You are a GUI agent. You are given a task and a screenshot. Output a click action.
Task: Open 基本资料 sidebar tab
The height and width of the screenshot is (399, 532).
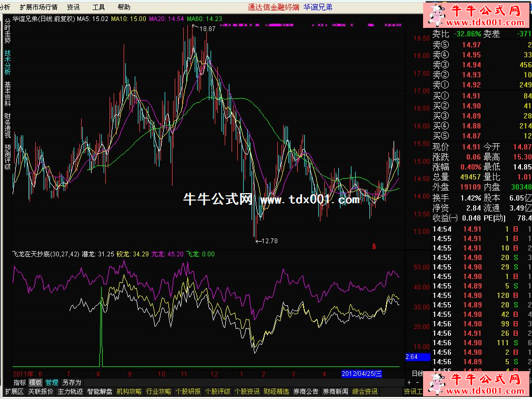(7, 94)
